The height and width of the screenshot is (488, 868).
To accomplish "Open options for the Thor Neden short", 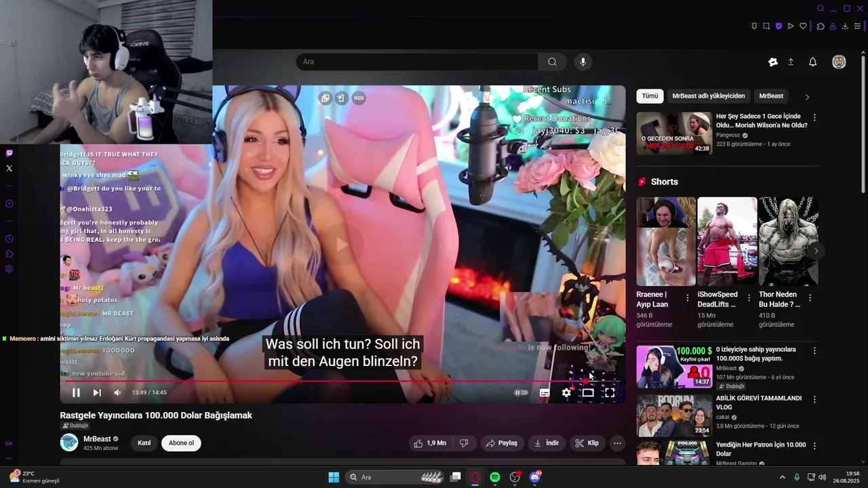I will 810,298.
